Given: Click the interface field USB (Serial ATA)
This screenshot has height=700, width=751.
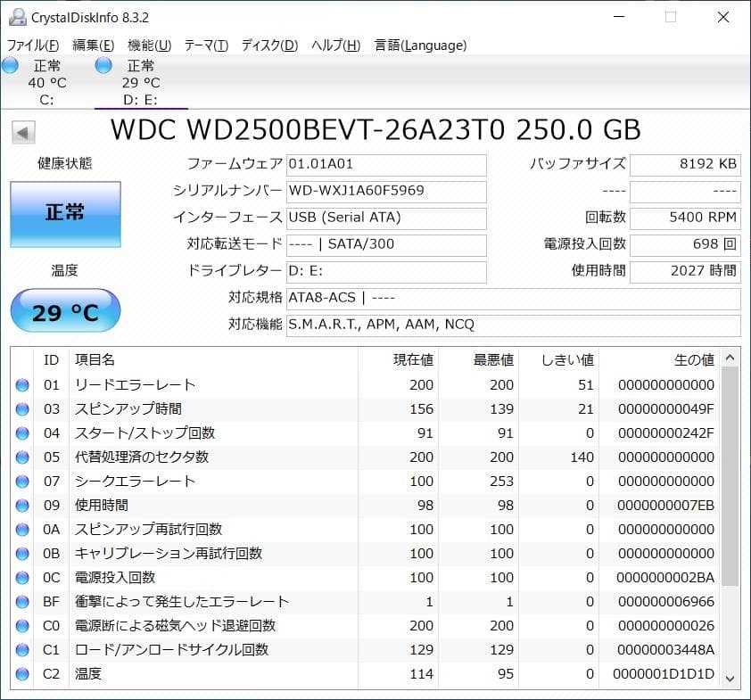Looking at the screenshot, I should tap(386, 218).
